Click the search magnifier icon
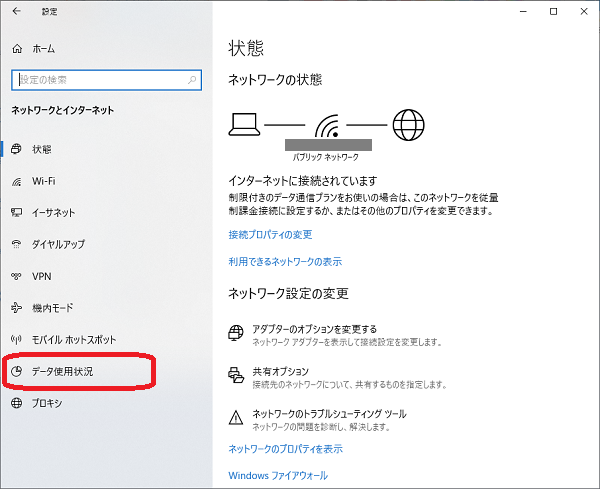Screen dimensions: 600x489 [192, 80]
